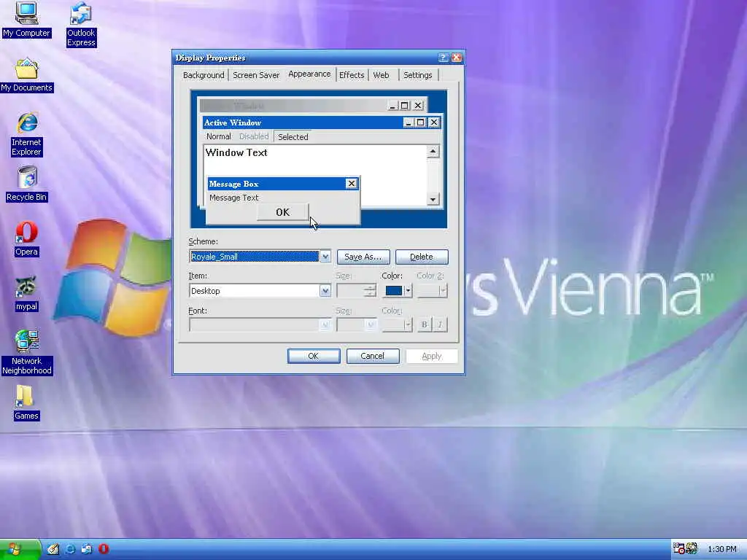Switch to the Web tab
Image resolution: width=747 pixels, height=560 pixels.
(381, 75)
